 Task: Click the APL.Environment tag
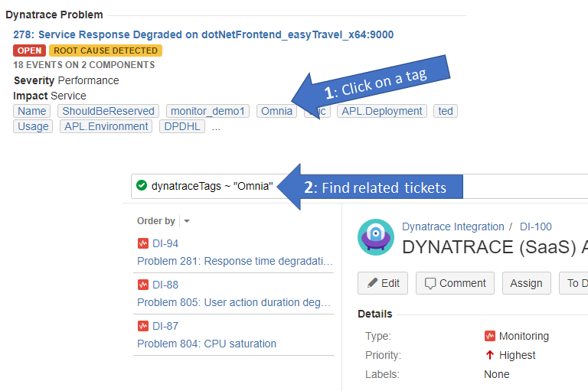[106, 126]
